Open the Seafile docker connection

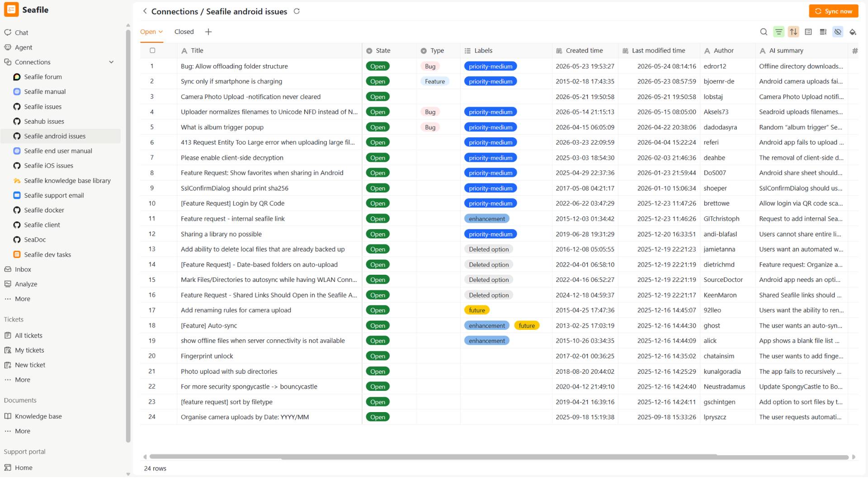click(x=44, y=210)
